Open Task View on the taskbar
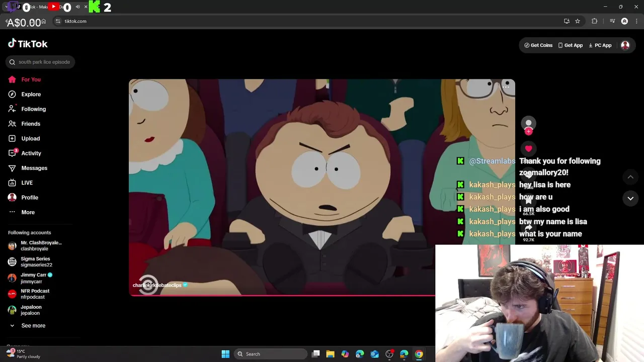644x362 pixels. coord(315,354)
